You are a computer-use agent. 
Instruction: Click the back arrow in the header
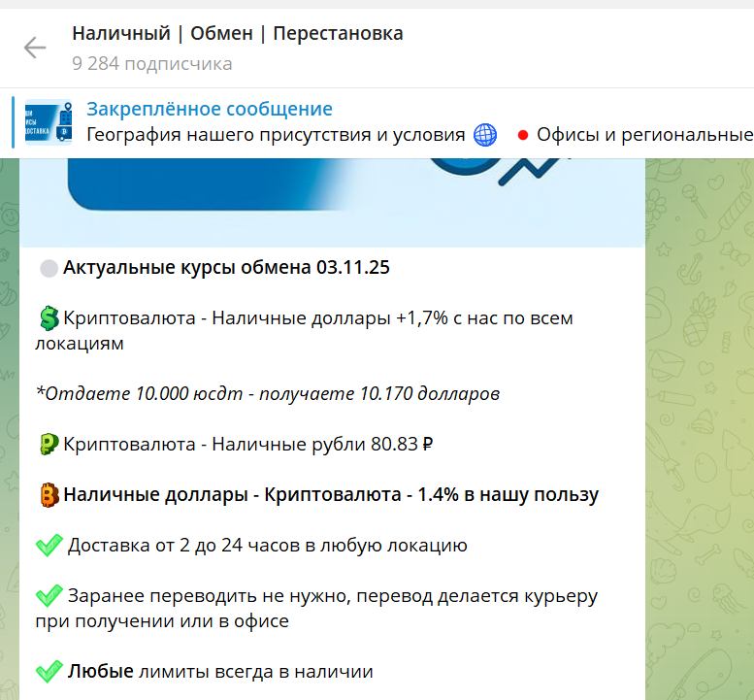pyautogui.click(x=35, y=48)
